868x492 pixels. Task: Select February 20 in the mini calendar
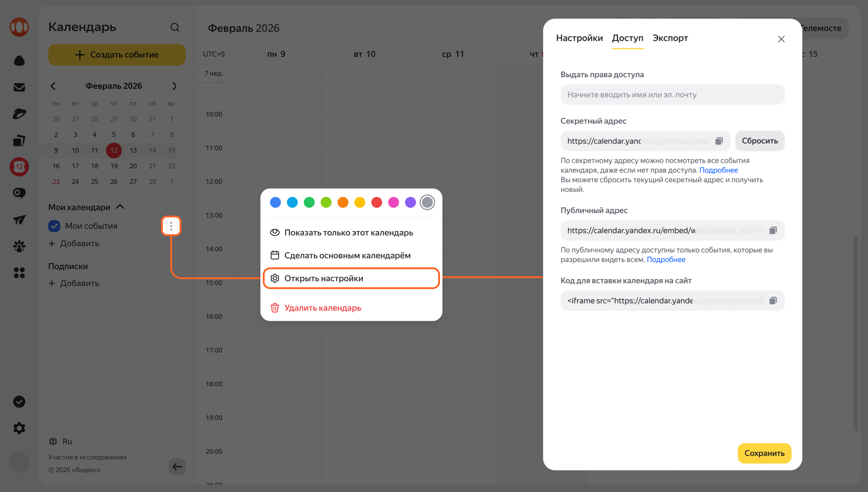click(133, 166)
